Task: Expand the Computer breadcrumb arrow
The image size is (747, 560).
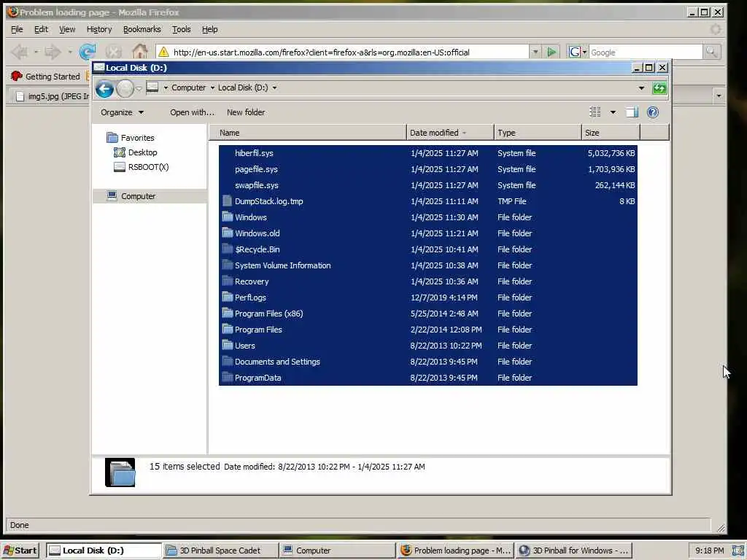Action: coord(212,88)
